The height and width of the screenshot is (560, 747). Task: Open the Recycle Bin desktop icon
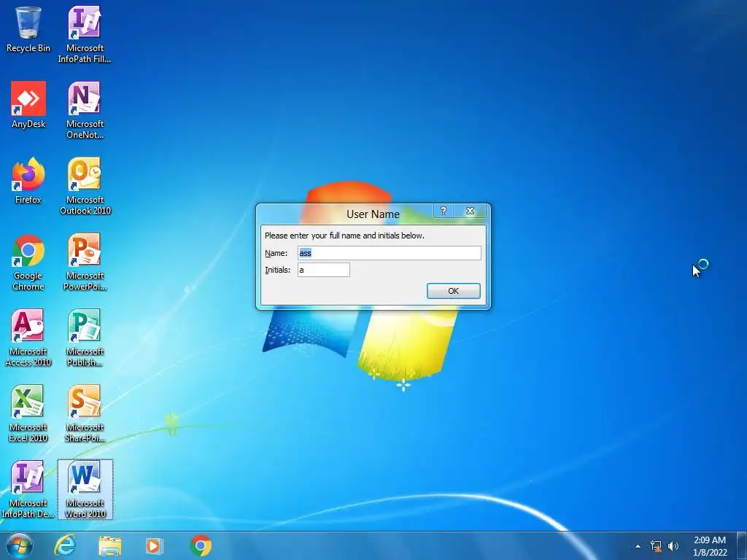tap(28, 29)
